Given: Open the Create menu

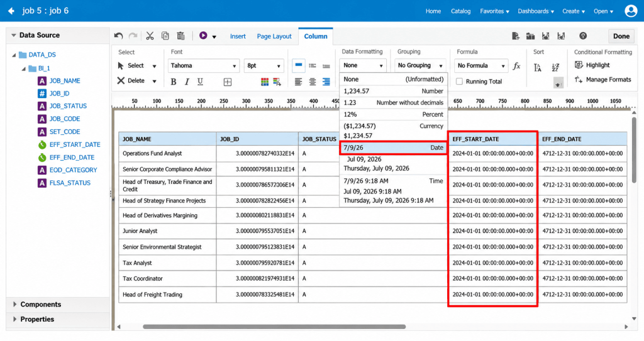Looking at the screenshot, I should 574,11.
